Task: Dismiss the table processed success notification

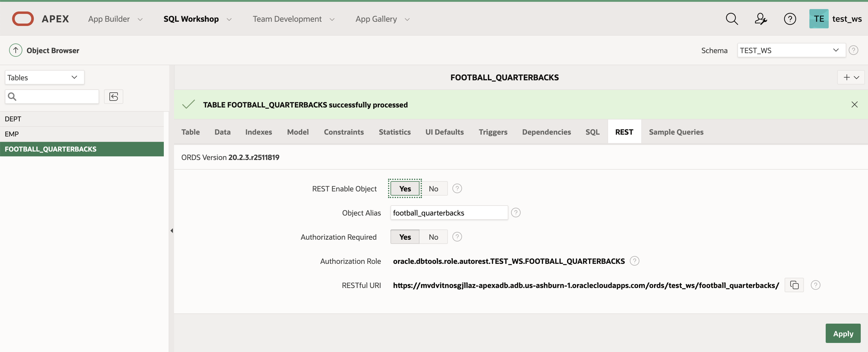Action: pyautogui.click(x=854, y=104)
